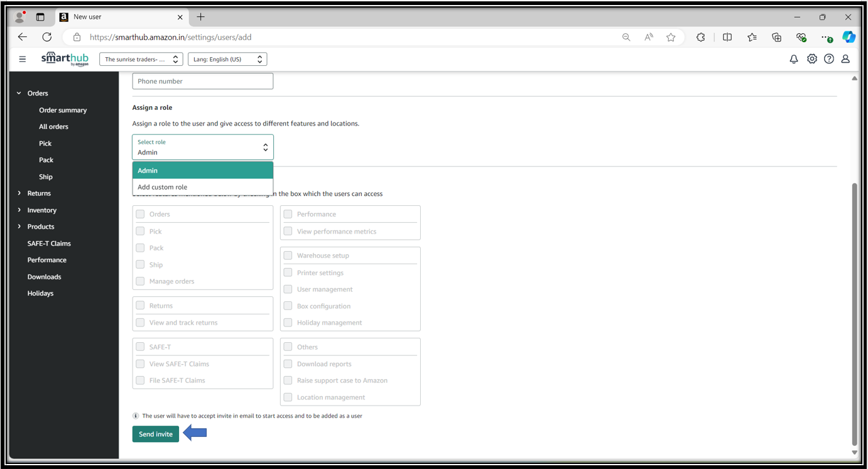Viewport: 868px width, 469px height.
Task: Enable the User management checkbox
Action: 288,289
